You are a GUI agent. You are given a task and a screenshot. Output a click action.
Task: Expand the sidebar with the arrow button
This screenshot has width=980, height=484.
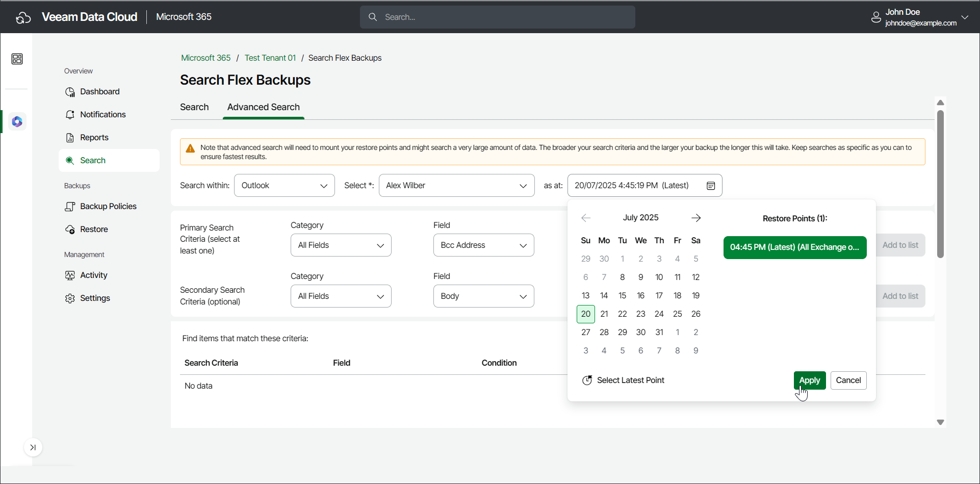tap(33, 447)
